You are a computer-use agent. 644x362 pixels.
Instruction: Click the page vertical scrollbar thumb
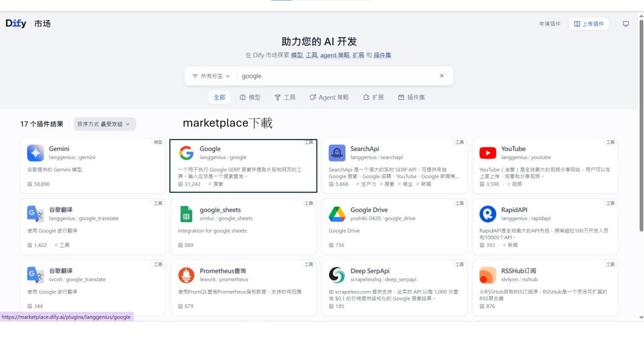[x=641, y=125]
